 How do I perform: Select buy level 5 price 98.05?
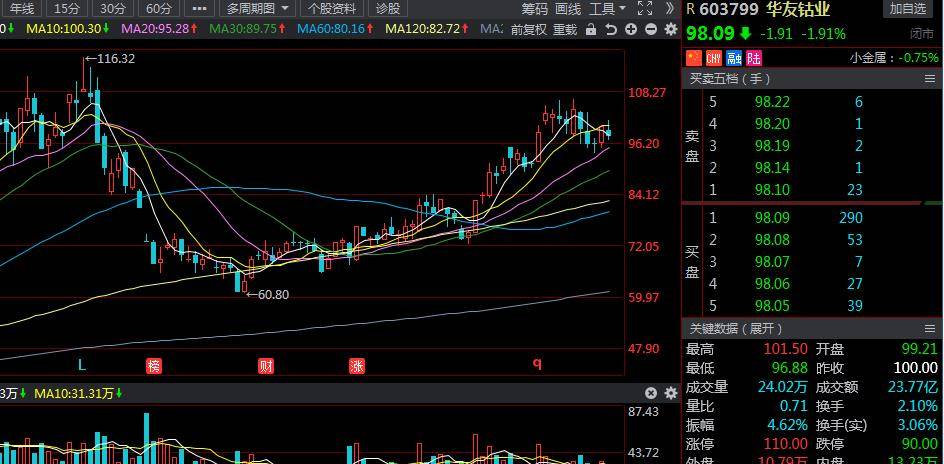[x=772, y=305]
